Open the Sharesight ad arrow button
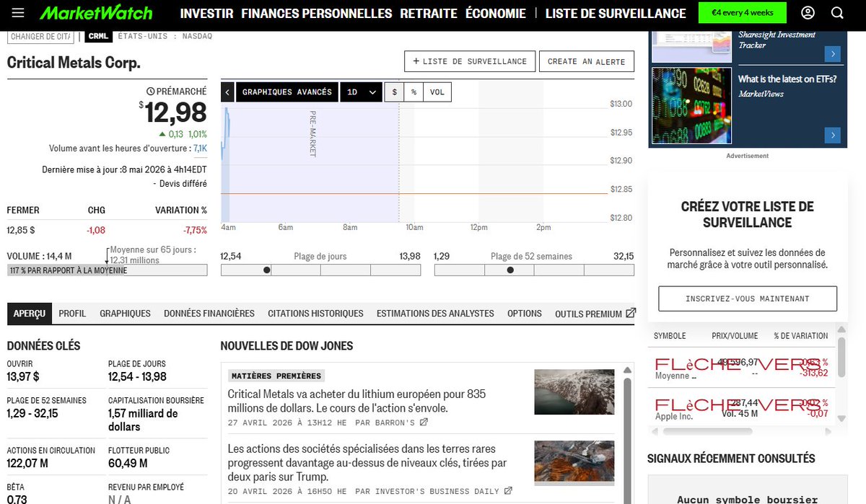Screen dimensions: 866x504 [x=834, y=53]
